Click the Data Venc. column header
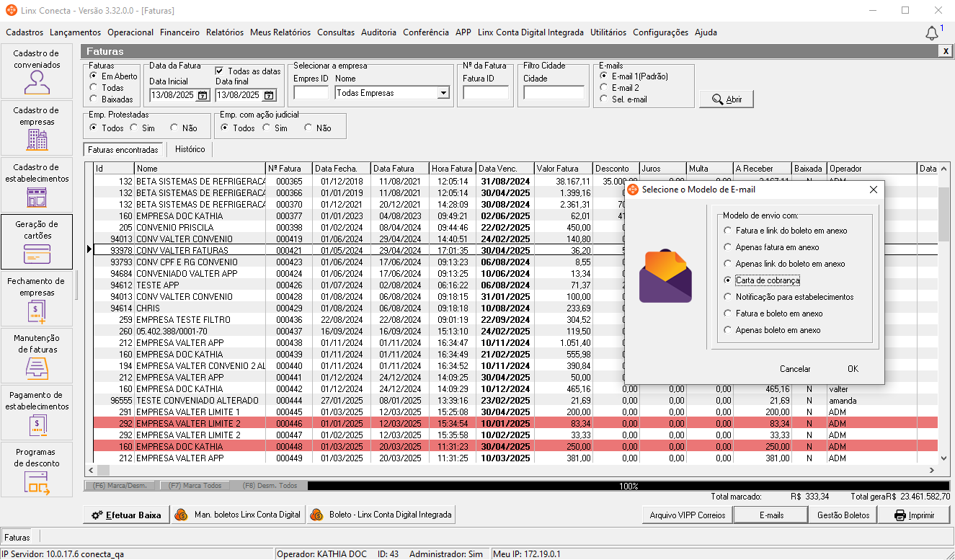Screen dimensions: 955x560 [x=505, y=169]
